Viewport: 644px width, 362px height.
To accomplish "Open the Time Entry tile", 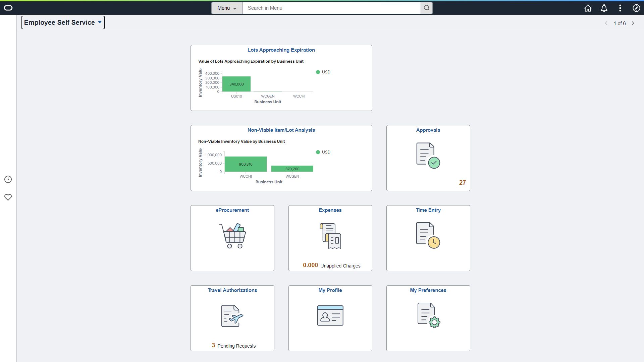I will (x=428, y=238).
